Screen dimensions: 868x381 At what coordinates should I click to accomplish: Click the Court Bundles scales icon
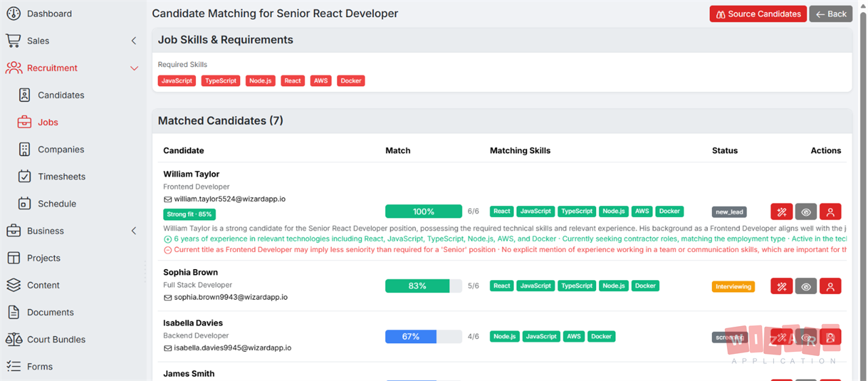(13, 339)
